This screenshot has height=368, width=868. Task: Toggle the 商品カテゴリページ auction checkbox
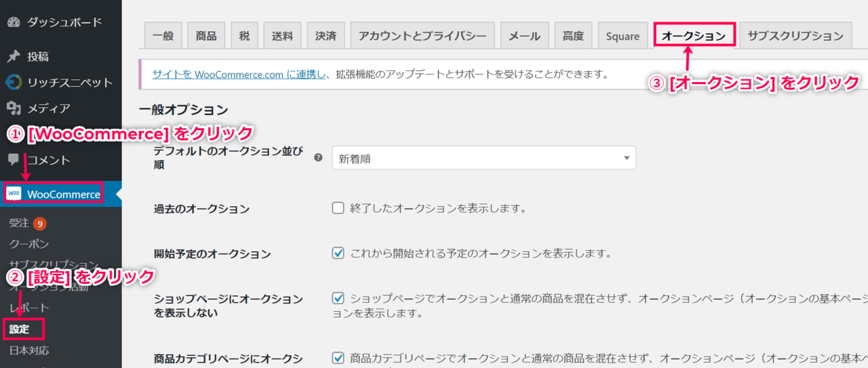pos(338,357)
